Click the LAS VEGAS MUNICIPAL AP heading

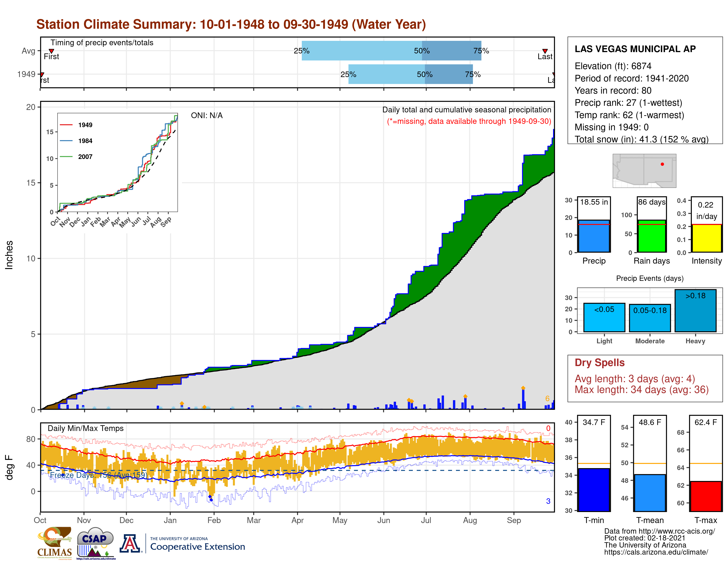[x=635, y=49]
